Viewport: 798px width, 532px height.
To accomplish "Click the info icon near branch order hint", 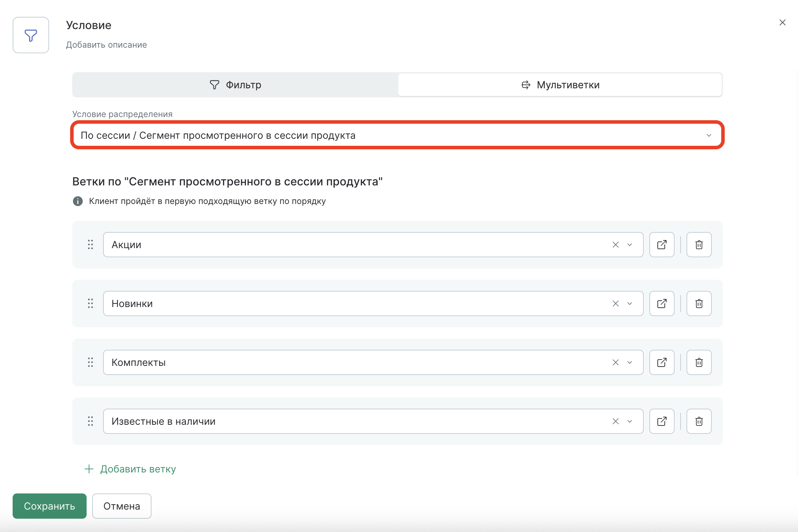I will coord(78,201).
